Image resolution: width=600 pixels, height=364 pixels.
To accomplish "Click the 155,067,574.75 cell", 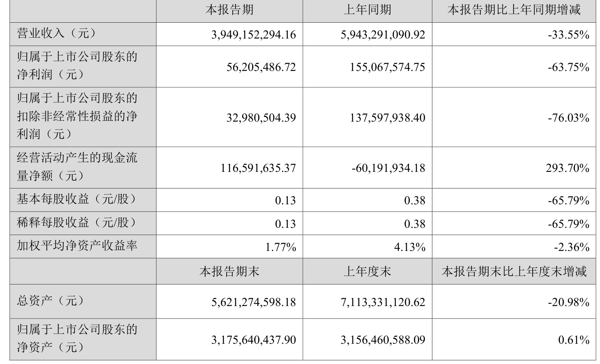I will (387, 67).
